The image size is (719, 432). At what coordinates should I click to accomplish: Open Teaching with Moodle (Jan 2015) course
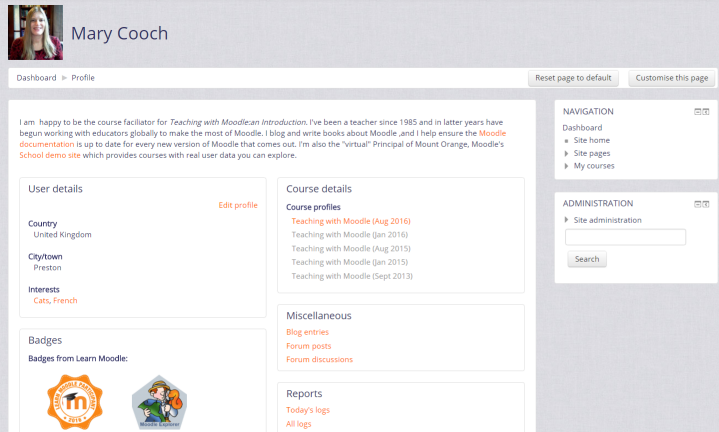(349, 262)
